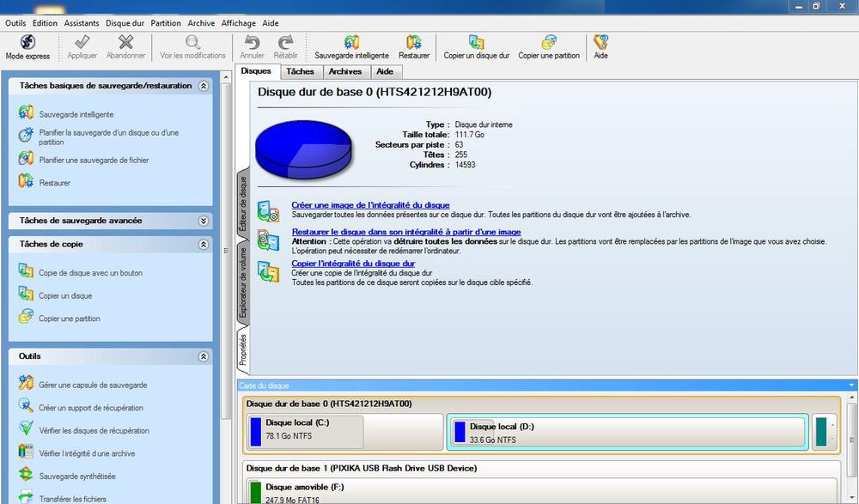The height and width of the screenshot is (504, 859).
Task: Open the Edition menu
Action: (x=45, y=23)
